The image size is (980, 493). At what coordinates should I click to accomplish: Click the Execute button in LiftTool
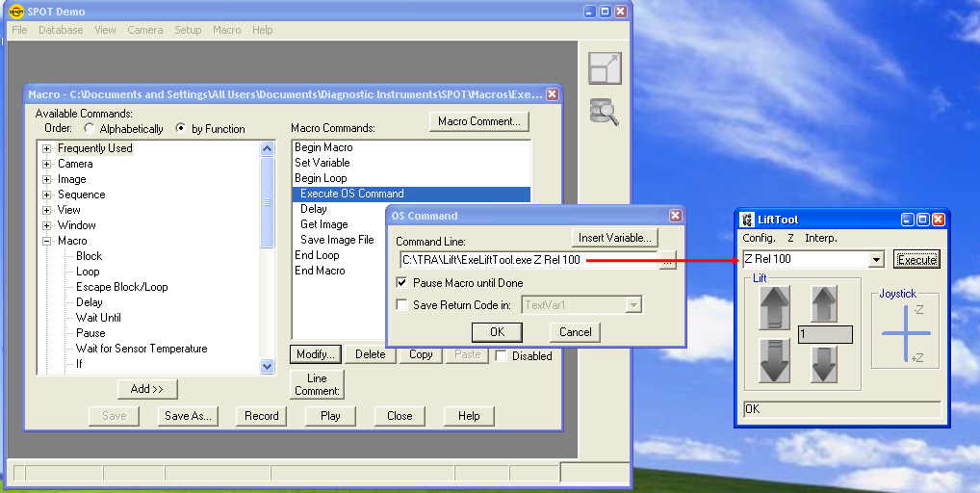click(916, 259)
